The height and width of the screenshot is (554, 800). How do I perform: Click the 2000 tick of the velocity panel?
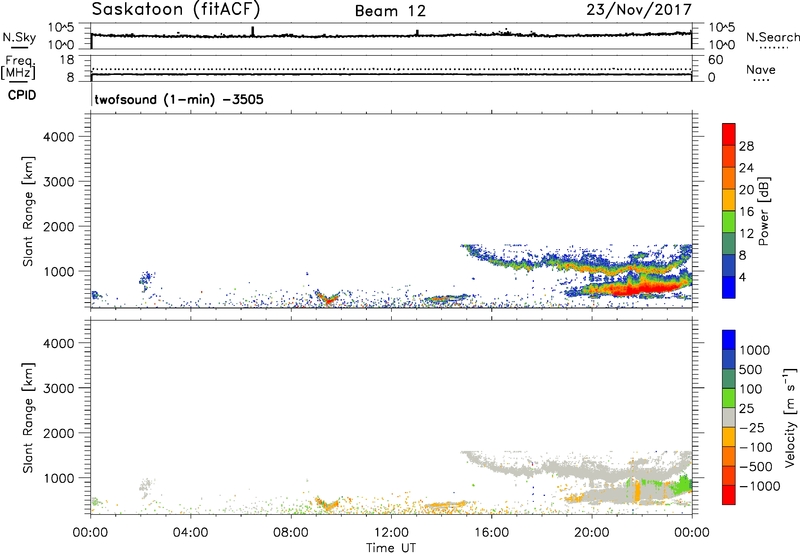click(x=59, y=433)
